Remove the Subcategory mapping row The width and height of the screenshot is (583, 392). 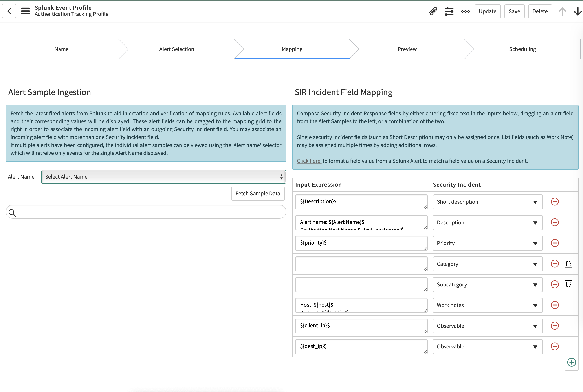coord(555,284)
